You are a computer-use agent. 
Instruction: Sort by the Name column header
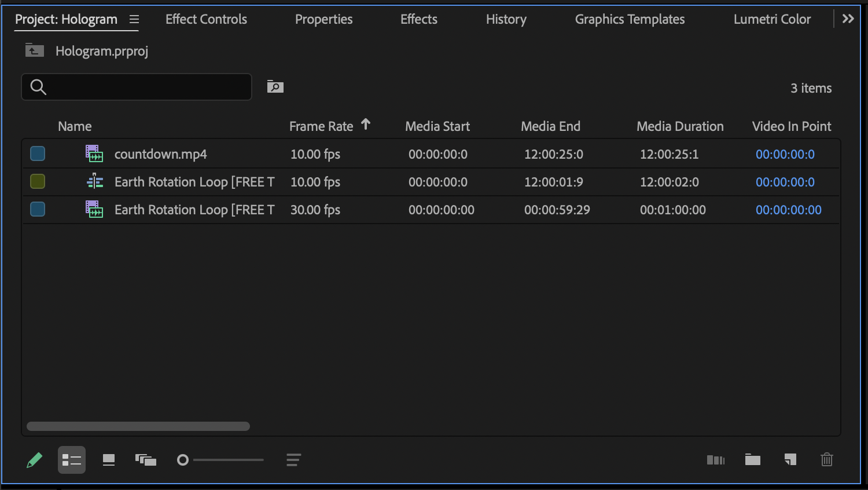[75, 126]
